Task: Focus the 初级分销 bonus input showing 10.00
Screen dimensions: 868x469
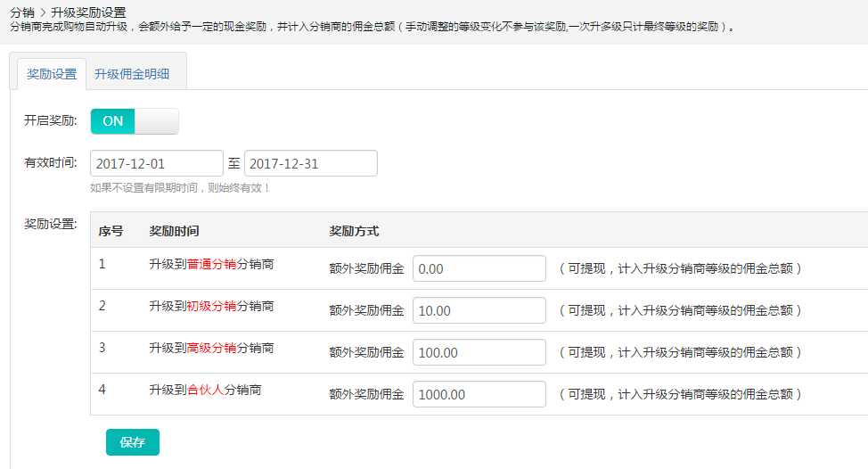Action: tap(479, 310)
